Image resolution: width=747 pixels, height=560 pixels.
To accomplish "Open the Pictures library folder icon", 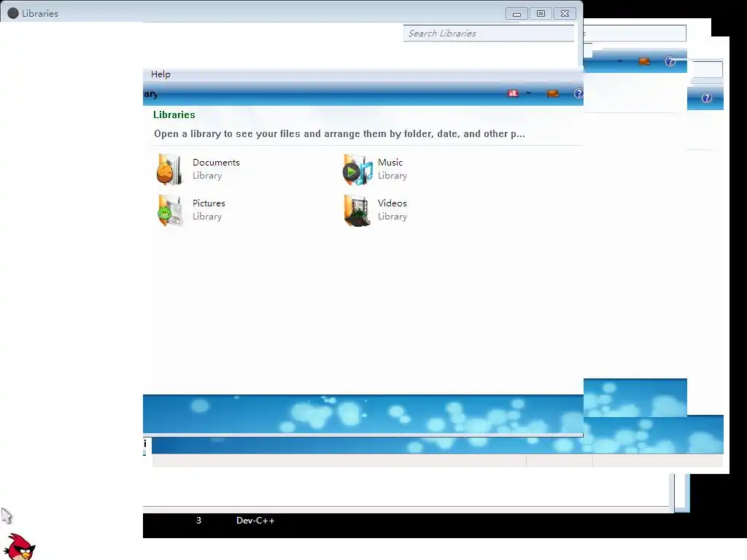I will coord(169,211).
